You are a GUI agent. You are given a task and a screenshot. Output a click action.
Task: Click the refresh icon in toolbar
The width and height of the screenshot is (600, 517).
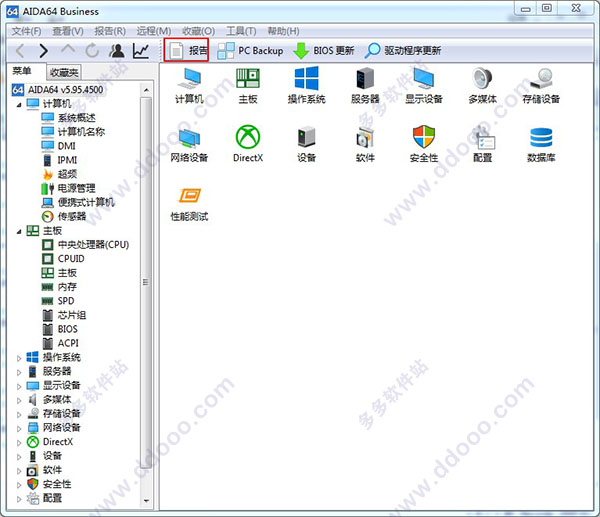tap(92, 51)
